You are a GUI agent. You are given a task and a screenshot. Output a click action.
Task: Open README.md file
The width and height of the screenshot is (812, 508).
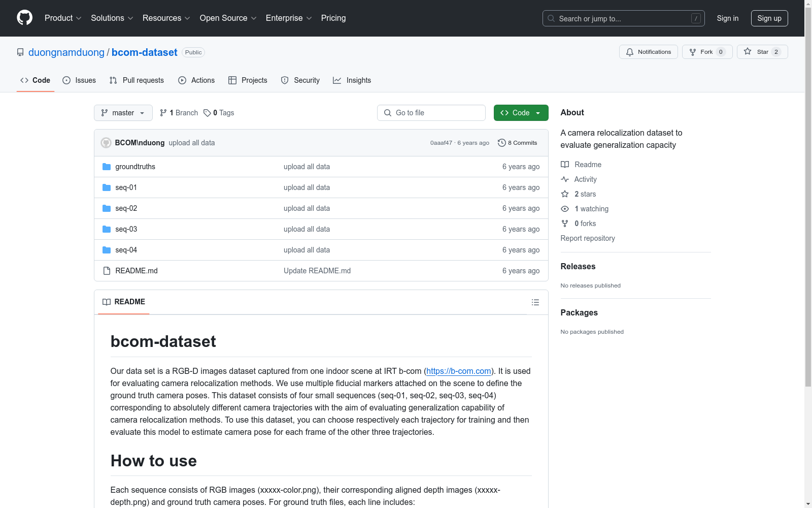(137, 271)
